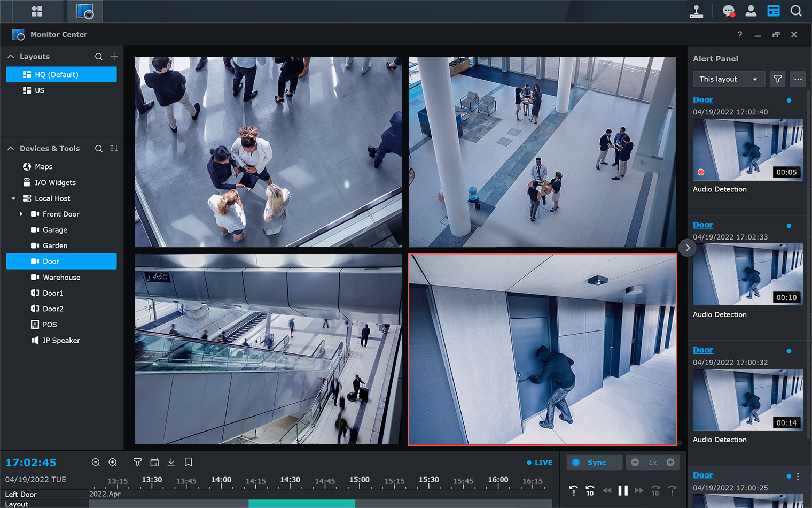
Task: Select the POS device
Action: click(49, 325)
